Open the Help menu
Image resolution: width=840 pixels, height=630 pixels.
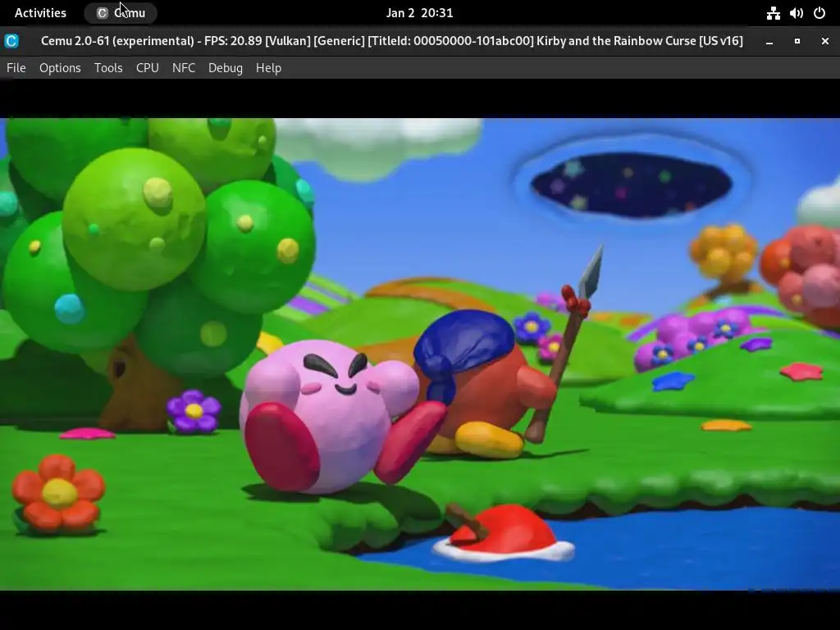[x=268, y=68]
